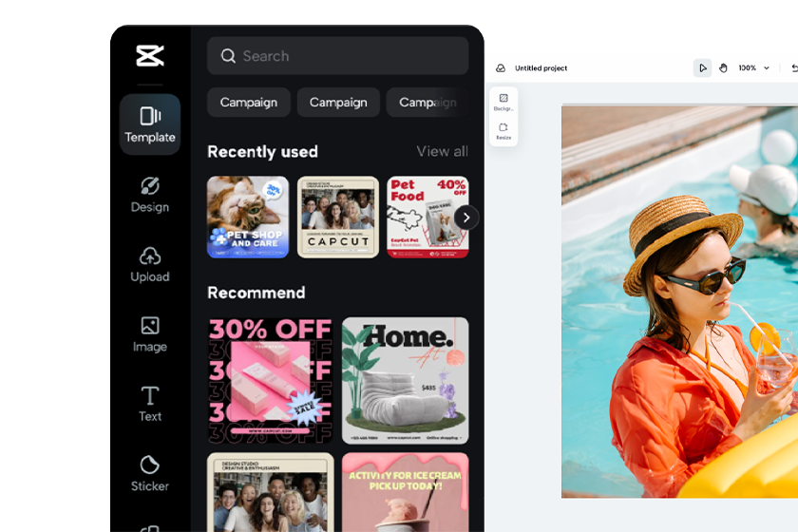Choose the ice cream activity template
The height and width of the screenshot is (532, 798).
pos(405,492)
